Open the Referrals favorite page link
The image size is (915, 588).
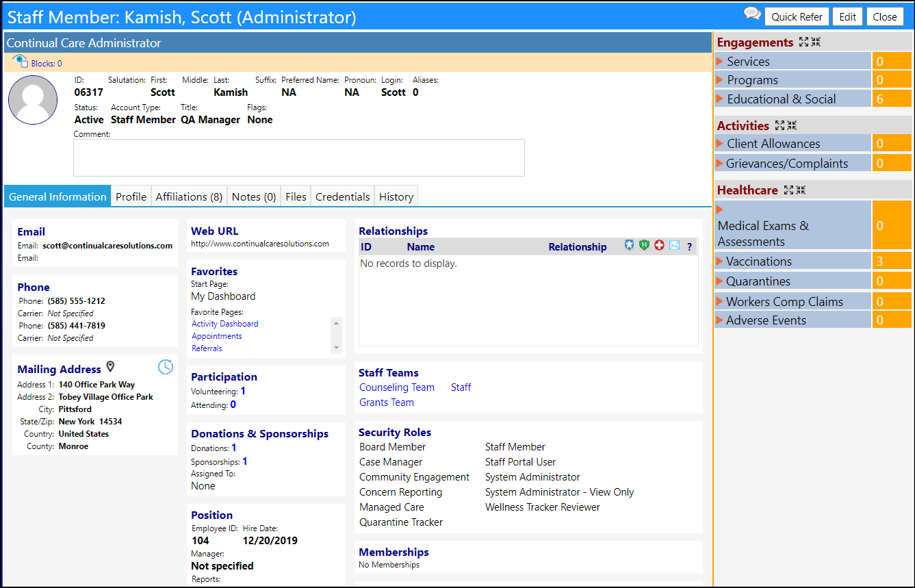[207, 348]
